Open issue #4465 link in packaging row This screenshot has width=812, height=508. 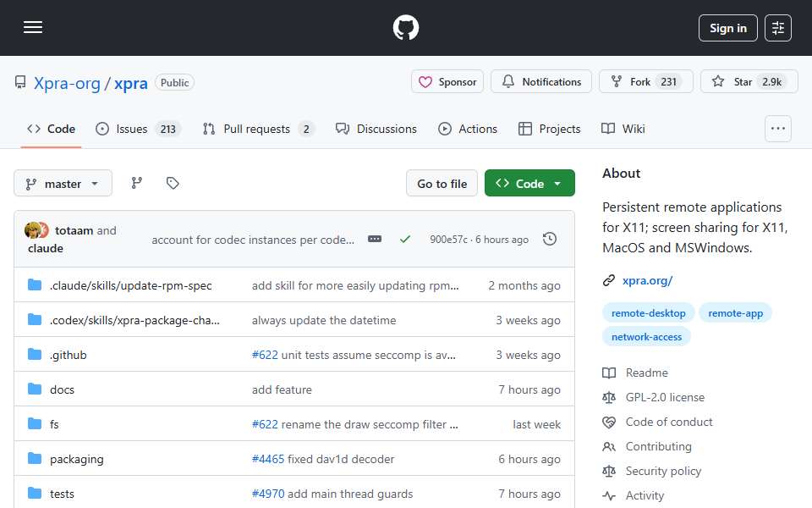click(268, 459)
